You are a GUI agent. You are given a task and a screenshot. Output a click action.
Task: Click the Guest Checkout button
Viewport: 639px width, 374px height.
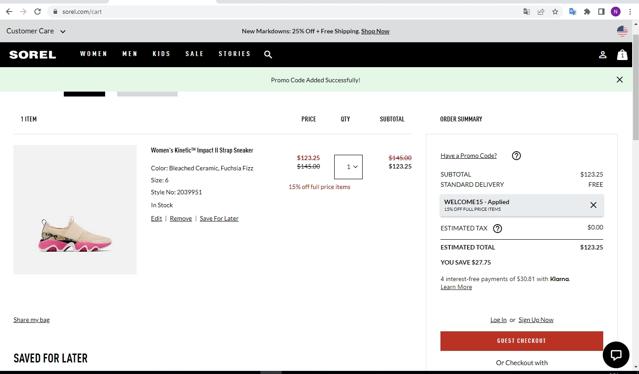[521, 341]
